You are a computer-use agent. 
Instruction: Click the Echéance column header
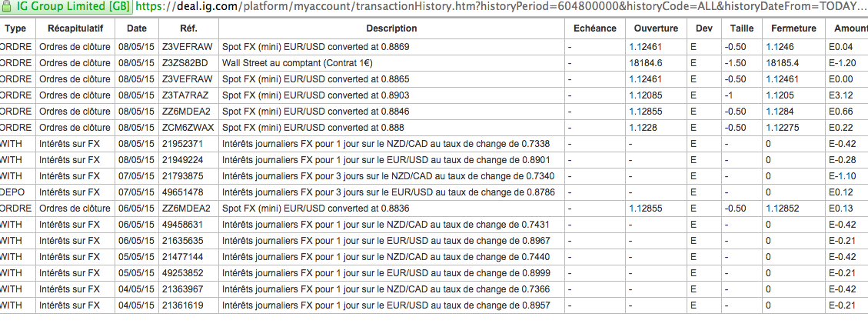pyautogui.click(x=594, y=28)
